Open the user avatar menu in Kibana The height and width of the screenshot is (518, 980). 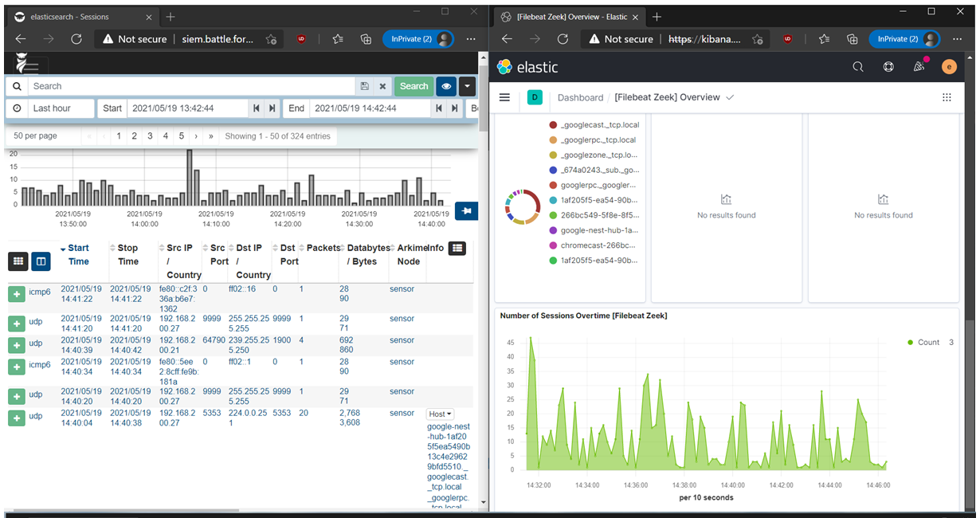pyautogui.click(x=948, y=67)
